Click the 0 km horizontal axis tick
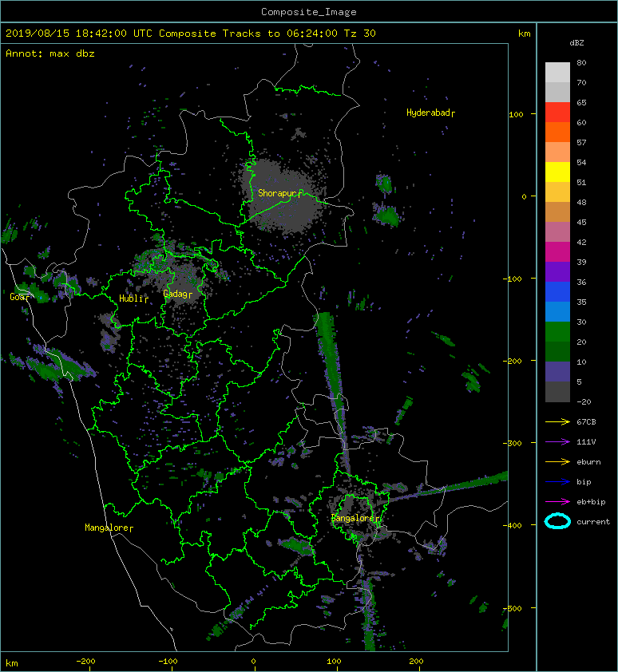 tap(253, 662)
